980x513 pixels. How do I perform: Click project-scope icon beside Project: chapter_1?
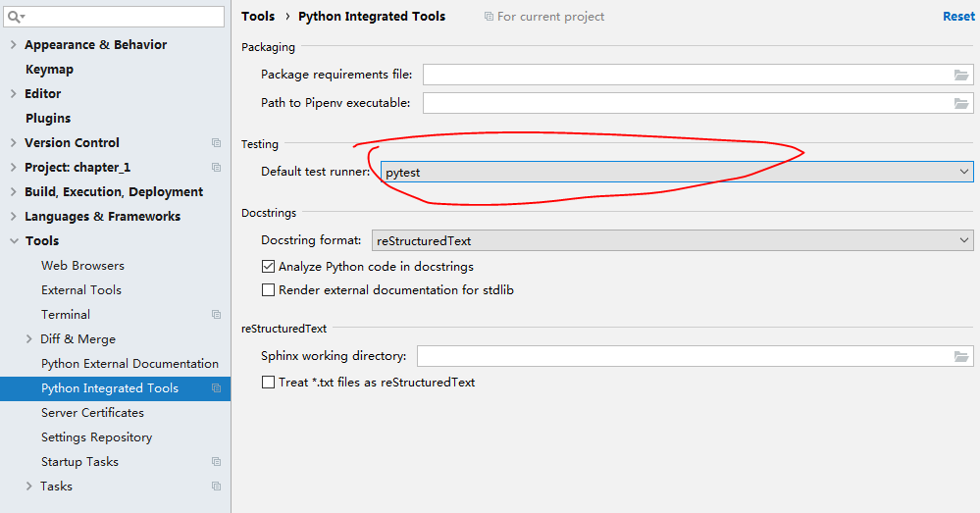[216, 168]
